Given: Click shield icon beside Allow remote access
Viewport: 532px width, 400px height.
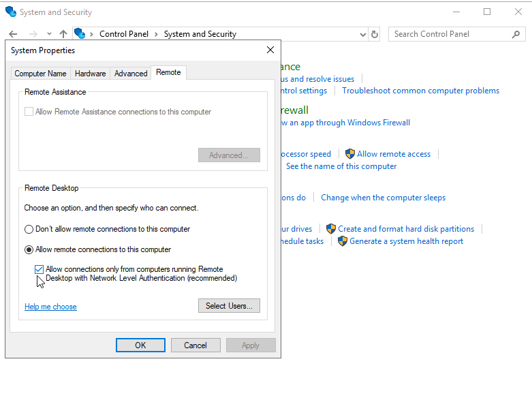Looking at the screenshot, I should point(350,154).
